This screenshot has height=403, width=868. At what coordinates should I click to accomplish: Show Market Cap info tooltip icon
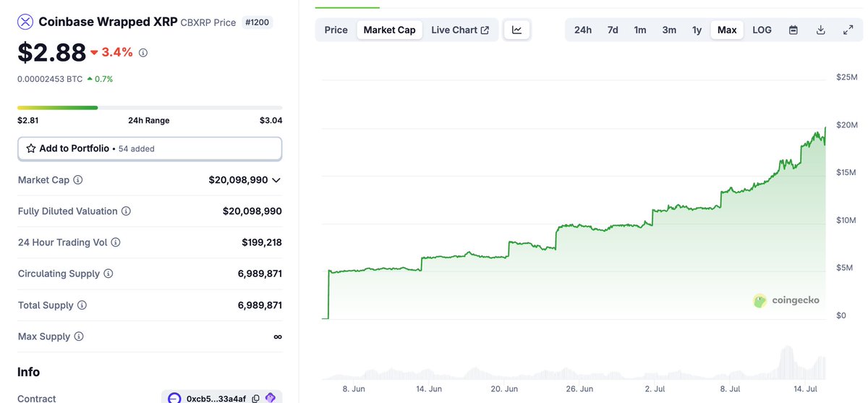pyautogui.click(x=78, y=180)
